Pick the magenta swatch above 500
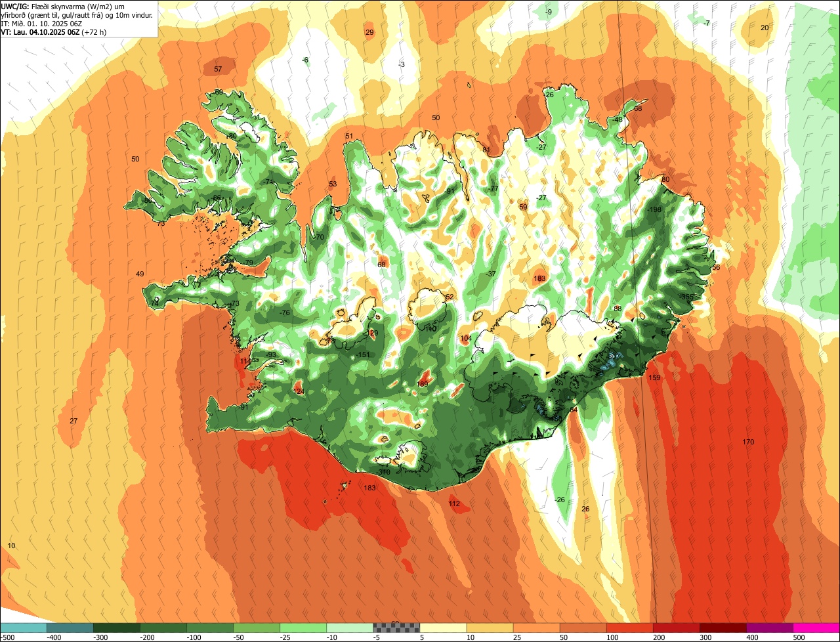 pos(816,628)
